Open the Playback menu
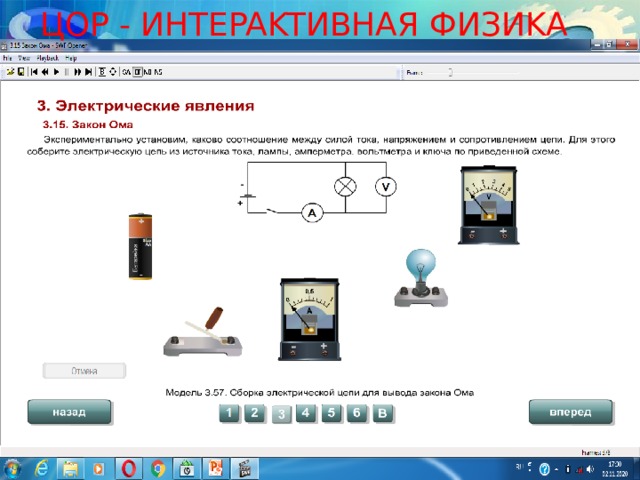Screen dimensions: 640x480 pyautogui.click(x=48, y=58)
